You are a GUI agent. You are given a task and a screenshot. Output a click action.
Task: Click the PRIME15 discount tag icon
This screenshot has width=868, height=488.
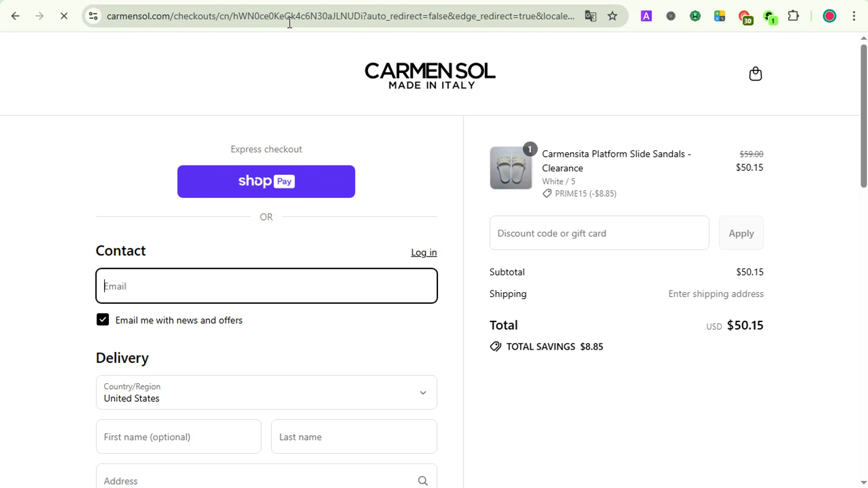coord(547,194)
